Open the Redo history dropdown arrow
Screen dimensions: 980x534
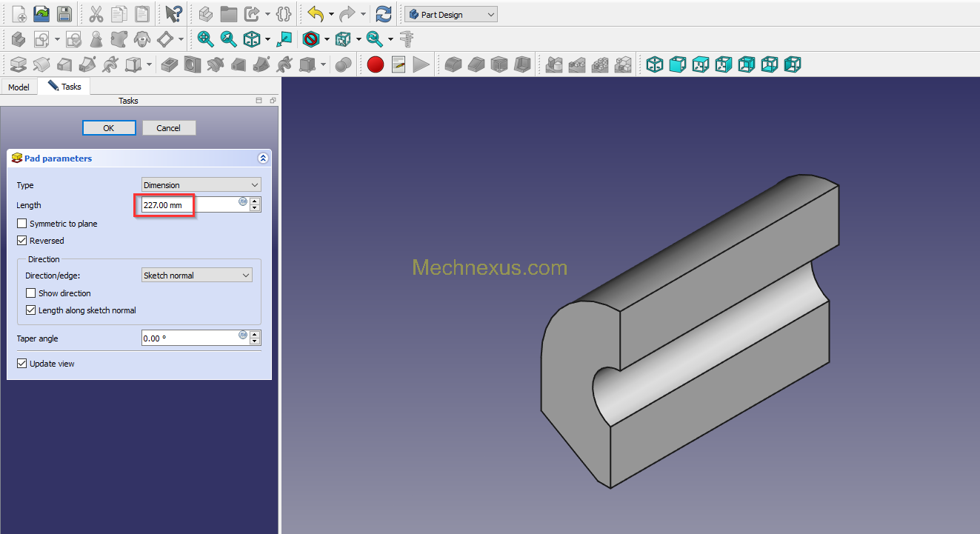(x=363, y=14)
